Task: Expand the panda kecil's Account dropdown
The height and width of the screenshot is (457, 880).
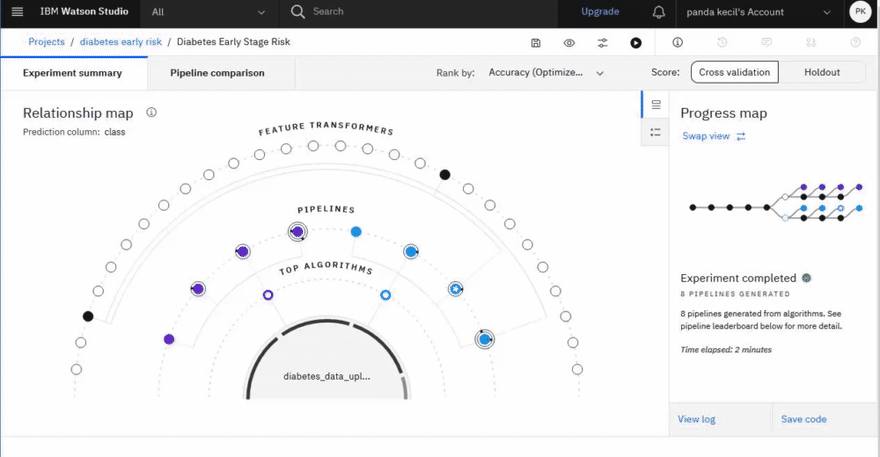Action: [x=758, y=12]
